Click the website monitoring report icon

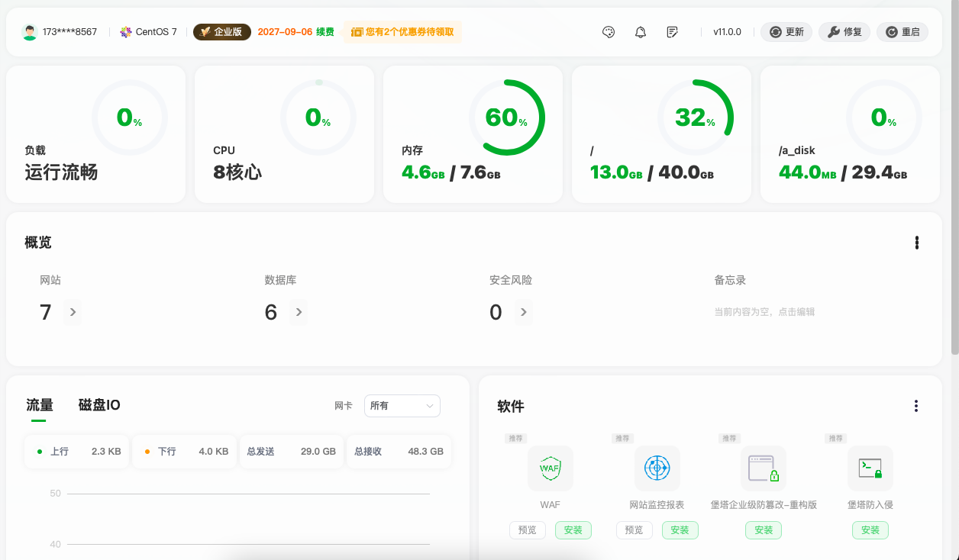point(657,468)
